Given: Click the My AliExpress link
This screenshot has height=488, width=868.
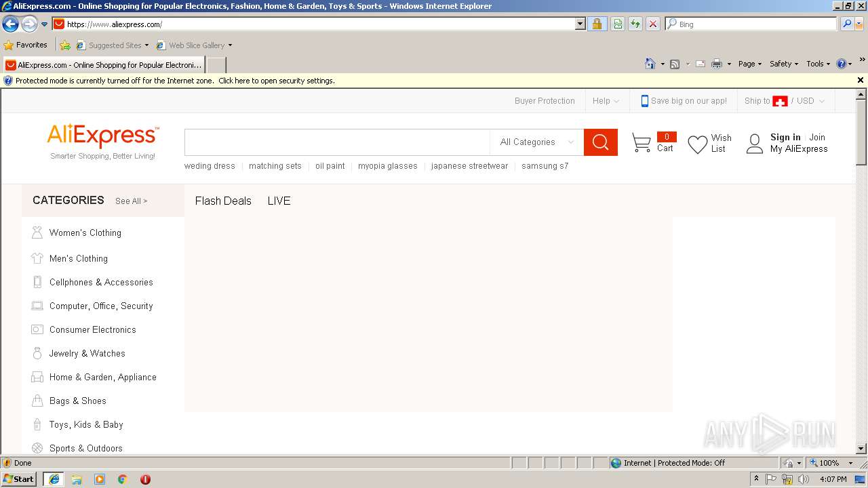Looking at the screenshot, I should (x=799, y=149).
